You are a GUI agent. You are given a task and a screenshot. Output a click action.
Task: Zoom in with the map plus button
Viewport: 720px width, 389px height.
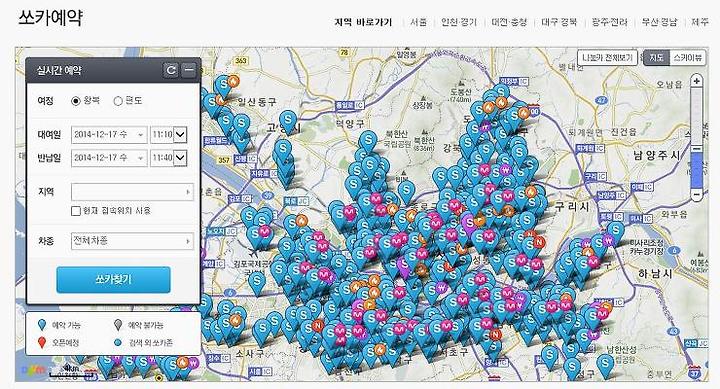tap(697, 81)
